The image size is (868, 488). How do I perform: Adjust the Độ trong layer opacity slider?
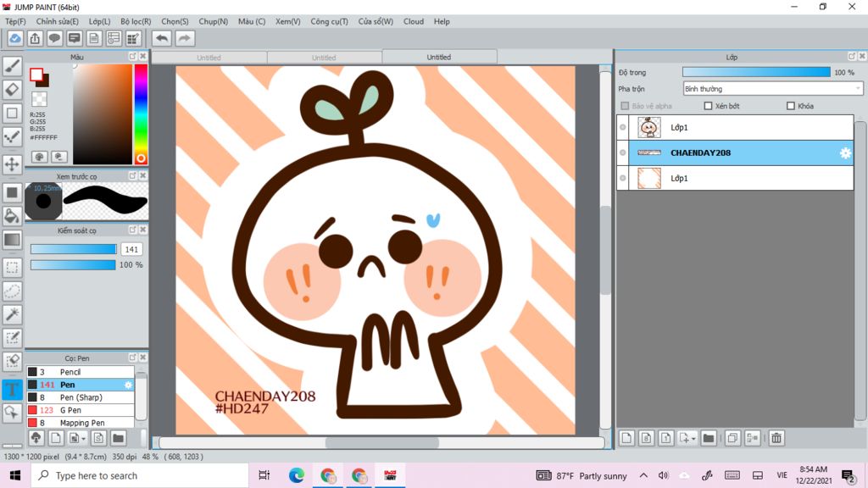[x=756, y=73]
